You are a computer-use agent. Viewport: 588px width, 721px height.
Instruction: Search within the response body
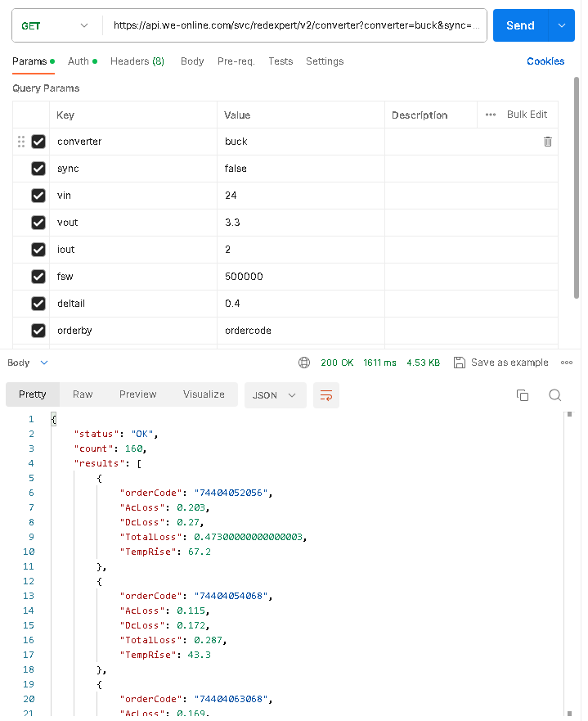(x=555, y=394)
